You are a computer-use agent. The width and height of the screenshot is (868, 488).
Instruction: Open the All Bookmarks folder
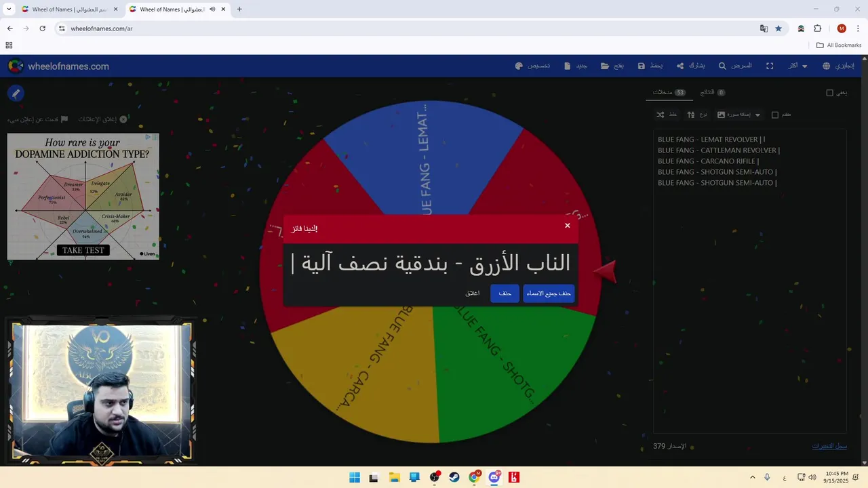839,45
